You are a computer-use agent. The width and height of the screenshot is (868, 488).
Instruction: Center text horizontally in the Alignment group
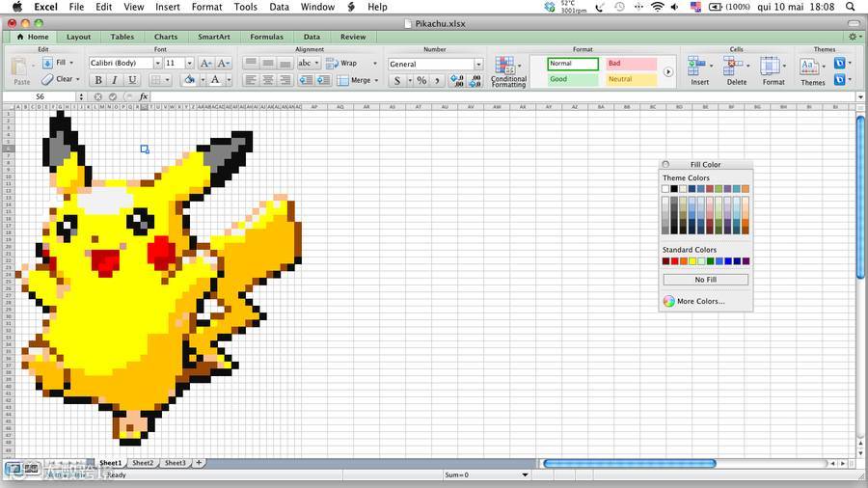268,80
